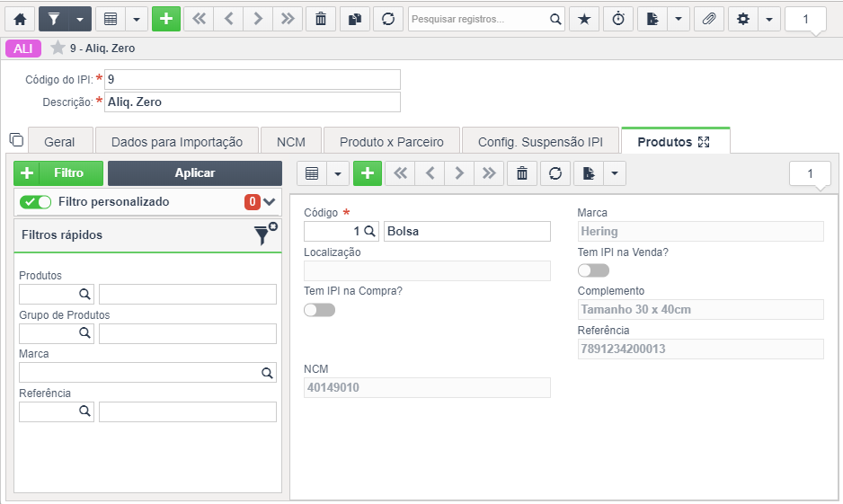
Task: Click the Pesquisar registros search field
Action: (x=478, y=20)
